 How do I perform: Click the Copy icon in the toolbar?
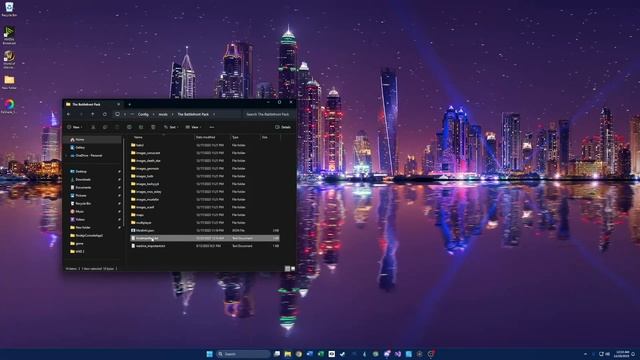pyautogui.click(x=105, y=127)
